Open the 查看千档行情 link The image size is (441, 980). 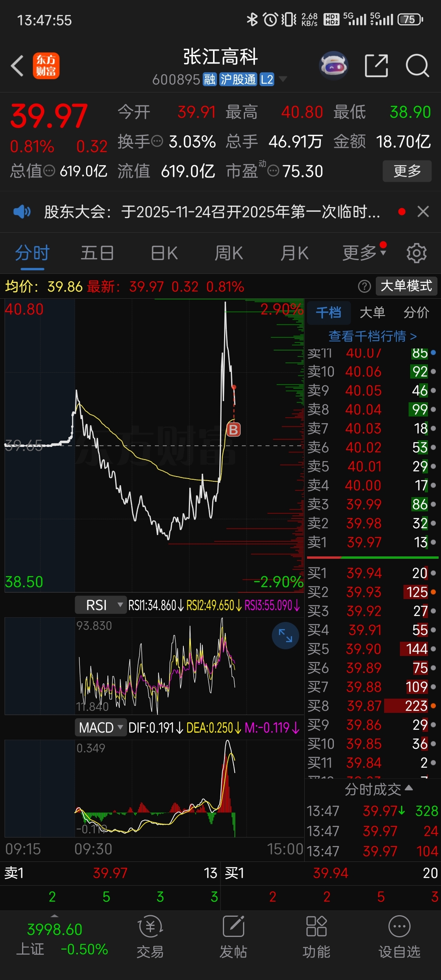click(x=373, y=336)
